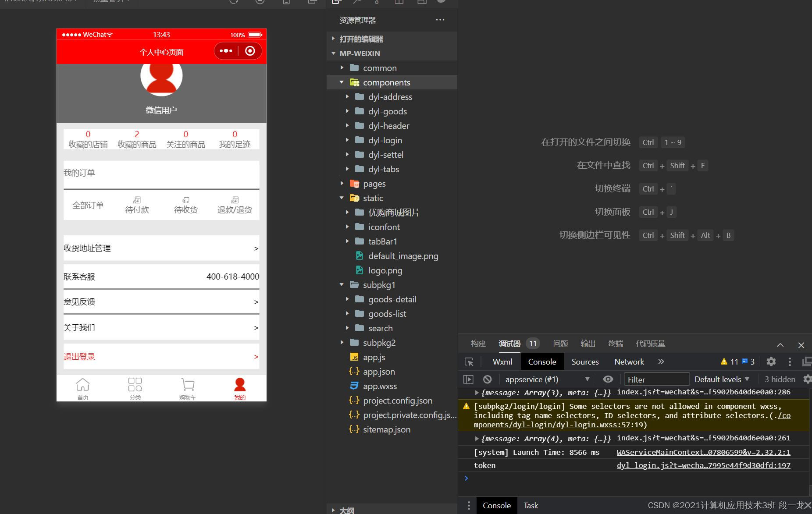
Task: Expand the dyl-address folder
Action: [x=392, y=97]
